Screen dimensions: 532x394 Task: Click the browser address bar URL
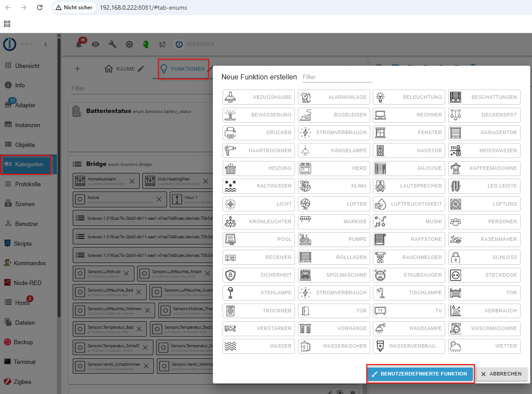click(x=143, y=8)
